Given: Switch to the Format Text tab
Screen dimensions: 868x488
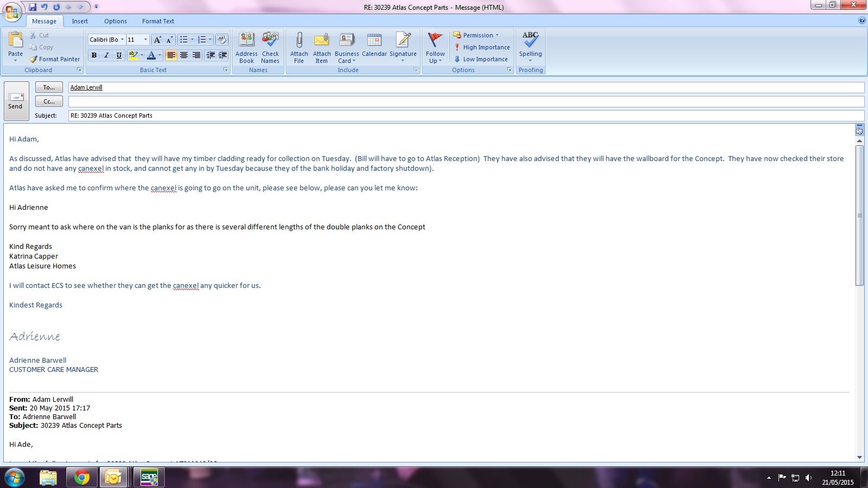Looking at the screenshot, I should point(158,21).
